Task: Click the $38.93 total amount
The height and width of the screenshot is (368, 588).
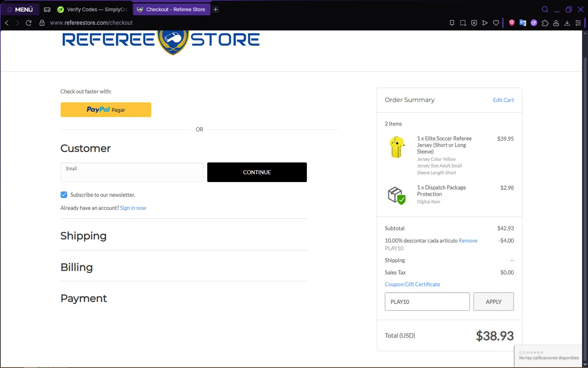Action: coord(495,336)
